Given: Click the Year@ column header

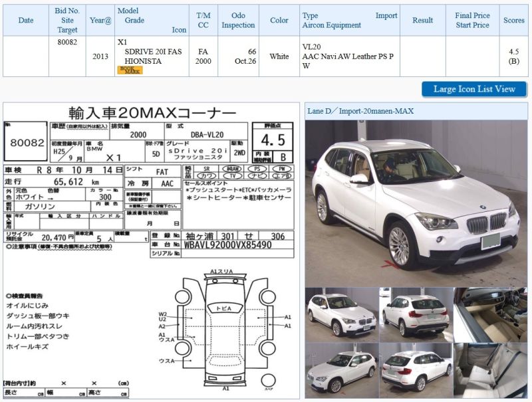Looking at the screenshot, I should 100,21.
